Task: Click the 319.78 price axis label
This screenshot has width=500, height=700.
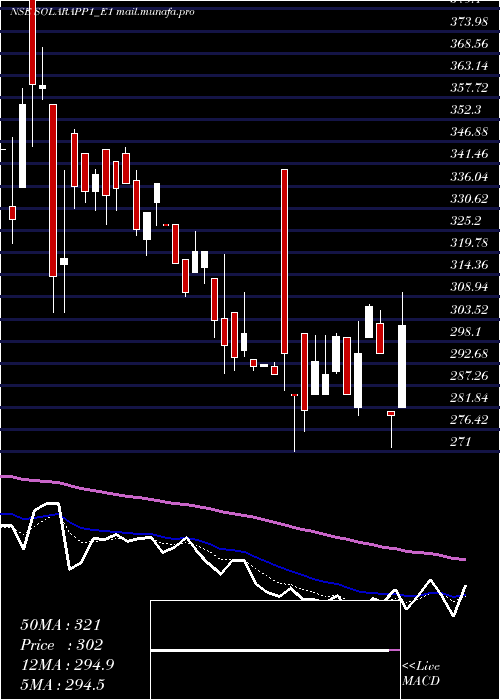Action: [469, 242]
